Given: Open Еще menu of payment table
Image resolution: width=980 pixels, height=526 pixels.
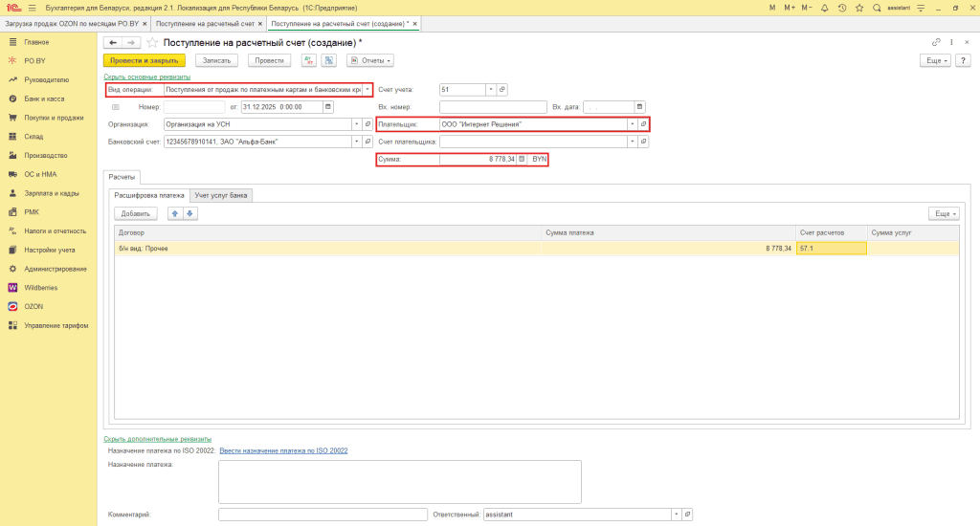Looking at the screenshot, I should point(944,213).
